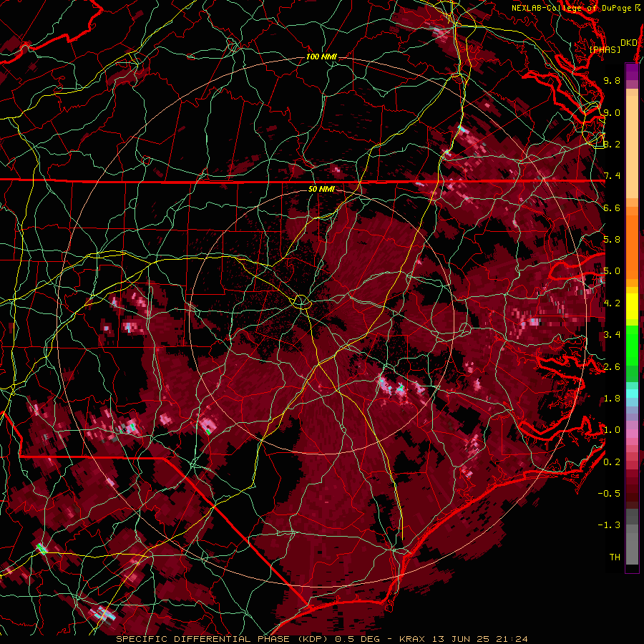Click the "DKD" label above the color scale
The height and width of the screenshot is (644, 644).
(x=628, y=43)
